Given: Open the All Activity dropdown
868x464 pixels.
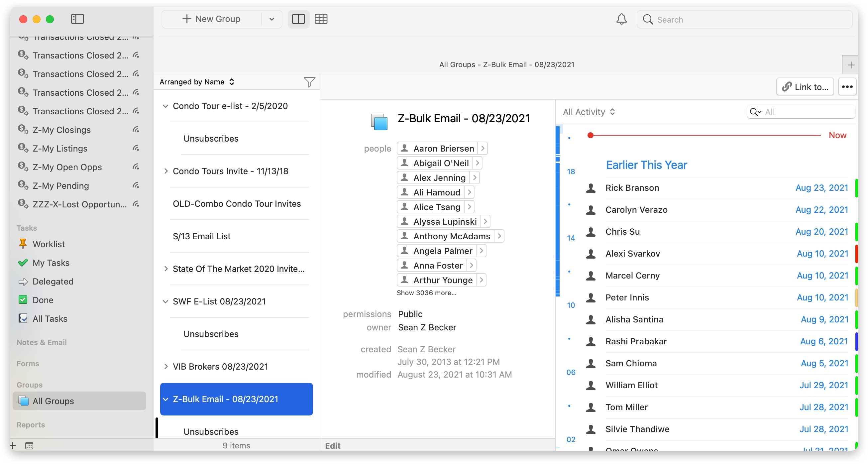Looking at the screenshot, I should pos(589,112).
